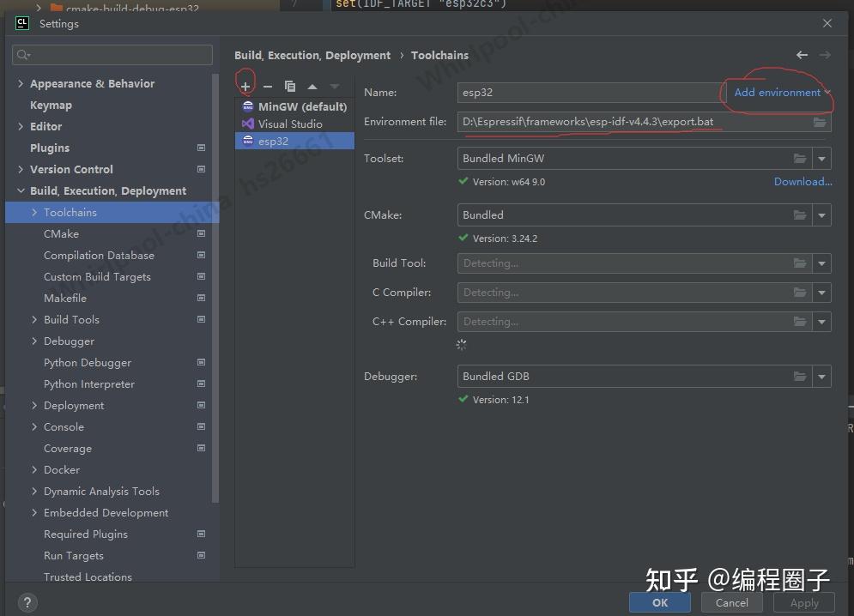Open help with the question mark icon

pyautogui.click(x=27, y=602)
